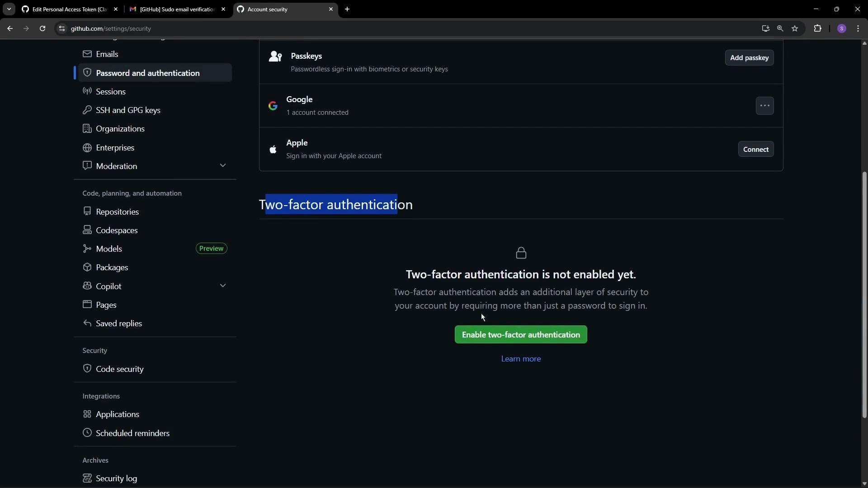The image size is (868, 488).
Task: Click the Scheduled reminders clock icon
Action: coord(87,433)
